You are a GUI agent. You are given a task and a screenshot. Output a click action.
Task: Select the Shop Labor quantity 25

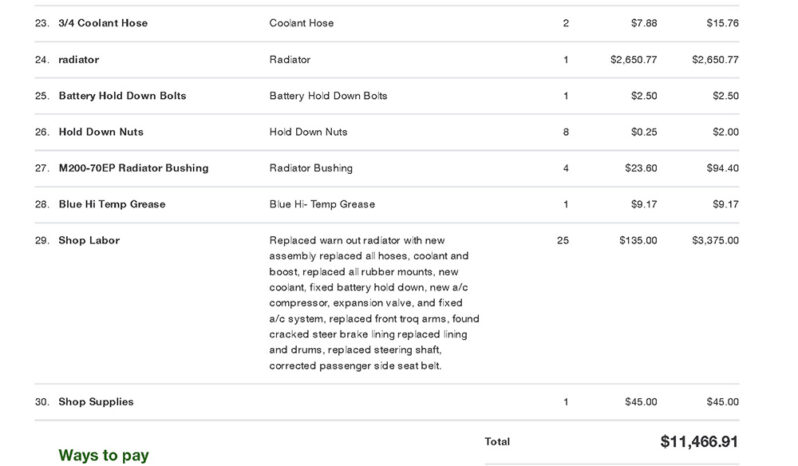563,240
